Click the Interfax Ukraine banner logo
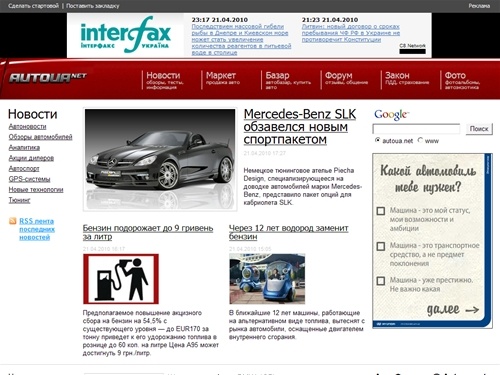This screenshot has width=500, height=375. pos(125,35)
